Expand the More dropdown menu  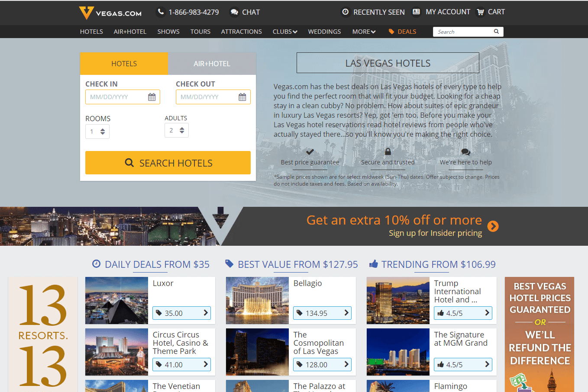tap(364, 32)
